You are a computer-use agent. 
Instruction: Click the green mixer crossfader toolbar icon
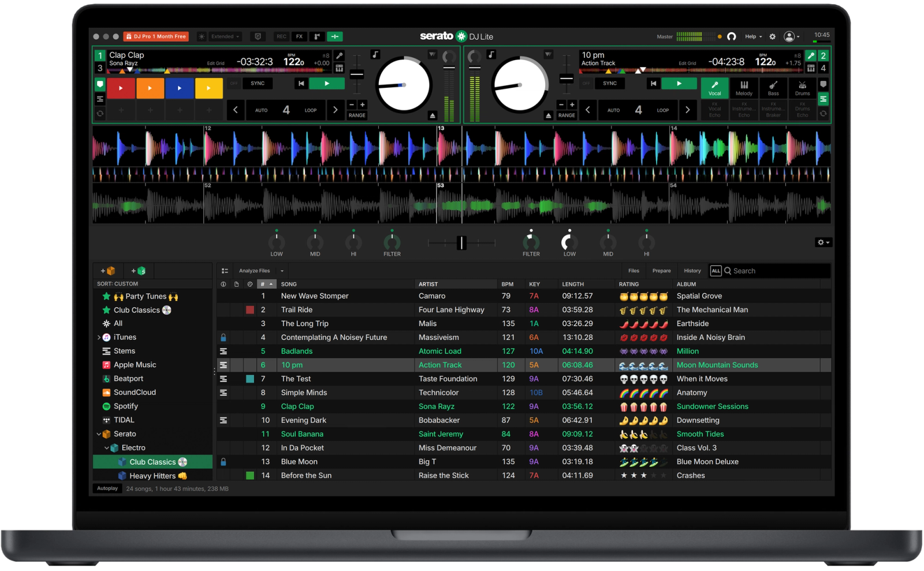click(x=335, y=36)
